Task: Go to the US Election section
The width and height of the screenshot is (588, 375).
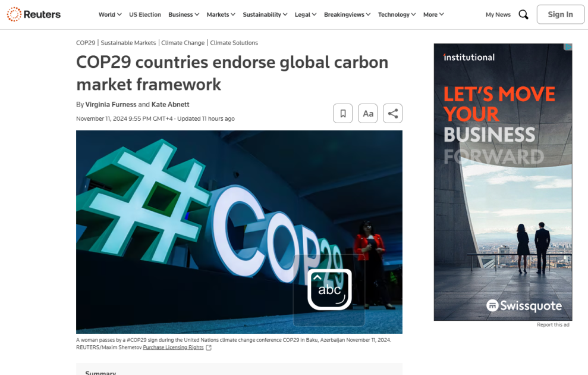Action: click(145, 15)
